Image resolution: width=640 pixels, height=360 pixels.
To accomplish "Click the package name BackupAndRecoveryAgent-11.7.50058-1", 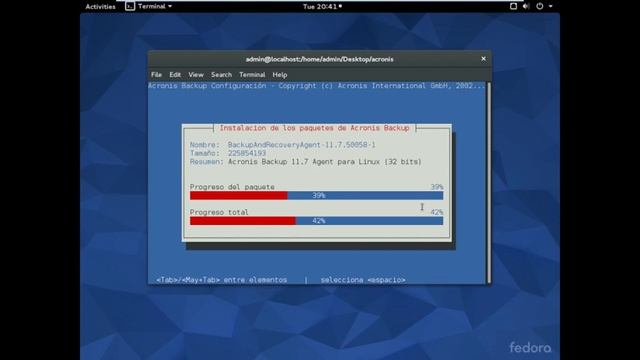I will 301,145.
